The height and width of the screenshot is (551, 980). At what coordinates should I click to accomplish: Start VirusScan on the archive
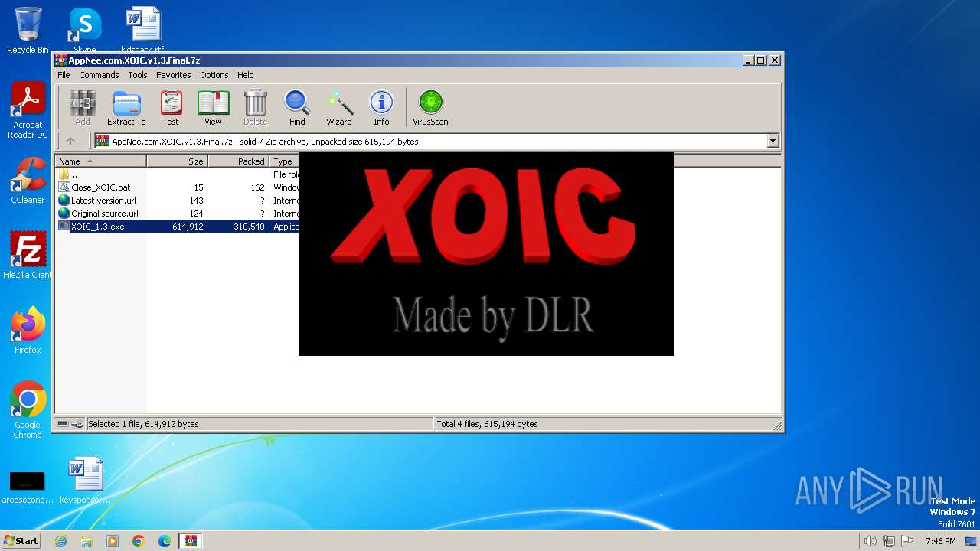(x=430, y=107)
